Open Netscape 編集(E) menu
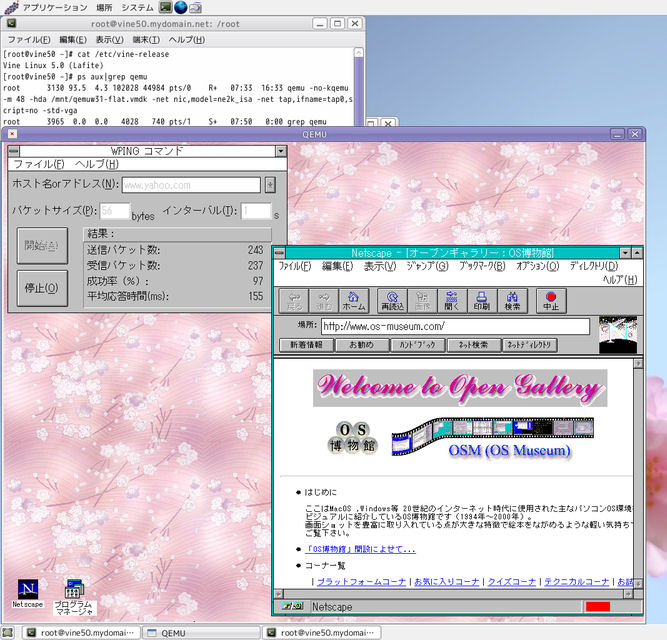 [337, 266]
